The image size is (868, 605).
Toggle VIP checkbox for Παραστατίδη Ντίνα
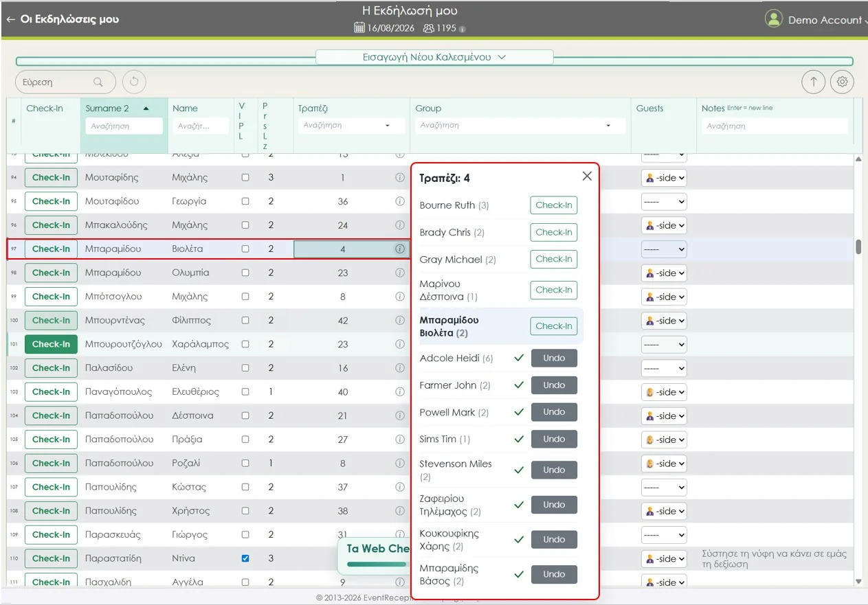click(245, 558)
